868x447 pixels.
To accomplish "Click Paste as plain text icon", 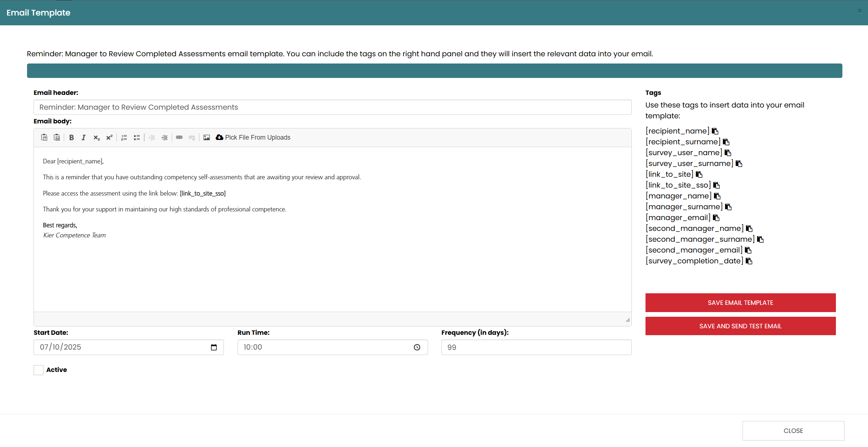I will click(x=44, y=137).
